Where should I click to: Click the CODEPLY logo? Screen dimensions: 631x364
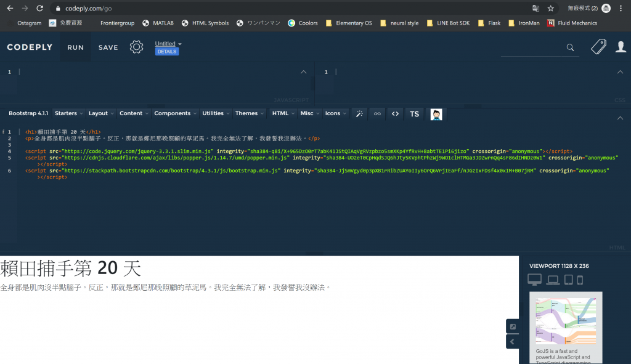tap(30, 47)
